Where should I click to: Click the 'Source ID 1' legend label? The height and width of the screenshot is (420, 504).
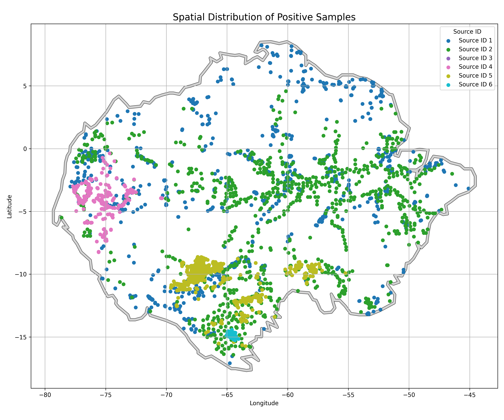pos(475,41)
